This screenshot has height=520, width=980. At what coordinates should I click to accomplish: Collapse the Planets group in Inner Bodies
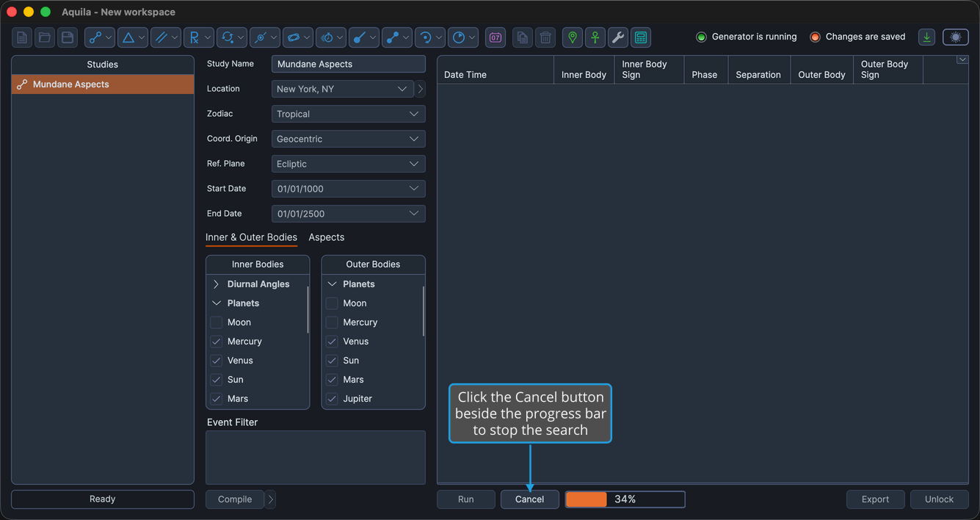(x=216, y=303)
